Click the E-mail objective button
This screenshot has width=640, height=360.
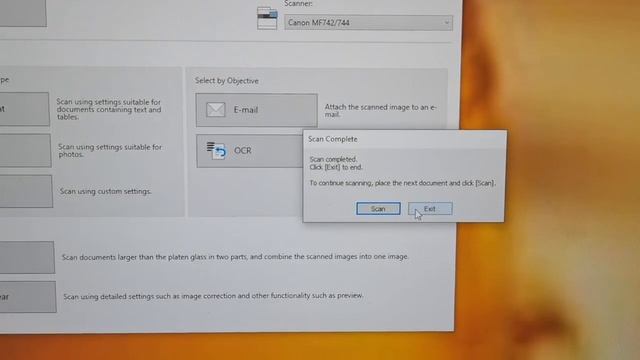[256, 110]
